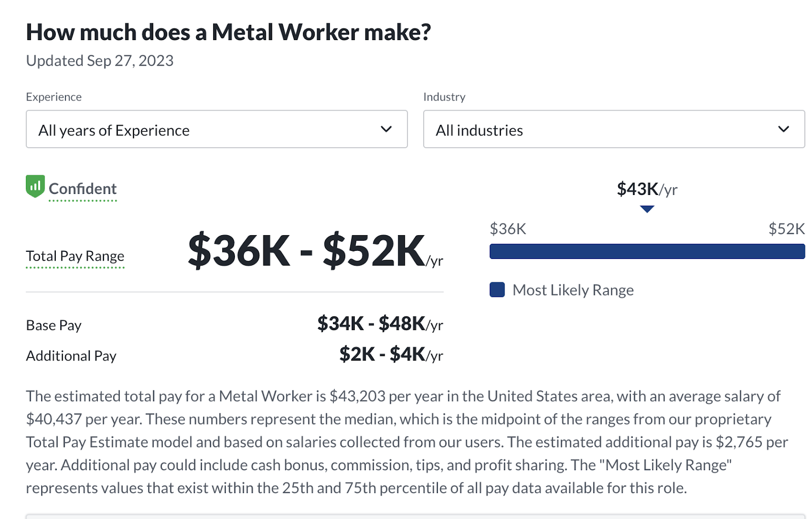Click the $36K - $52K total pay figure
812x519 pixels.
pos(307,250)
